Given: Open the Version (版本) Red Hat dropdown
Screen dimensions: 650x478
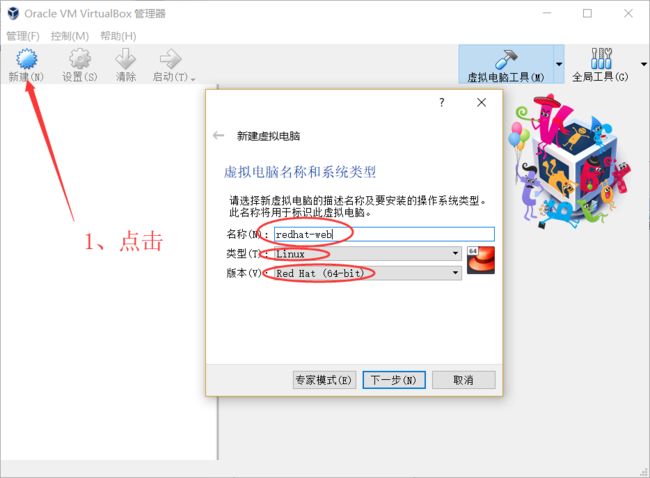Looking at the screenshot, I should (x=368, y=273).
